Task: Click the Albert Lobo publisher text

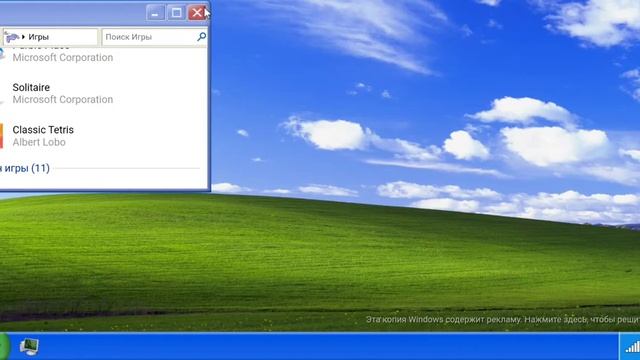Action: 39,142
